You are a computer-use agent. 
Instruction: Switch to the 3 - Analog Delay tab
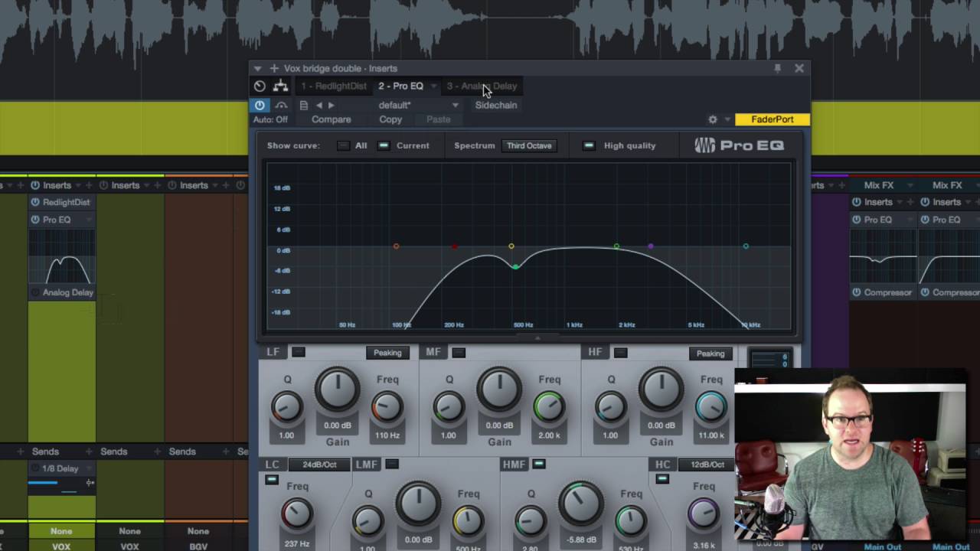482,86
